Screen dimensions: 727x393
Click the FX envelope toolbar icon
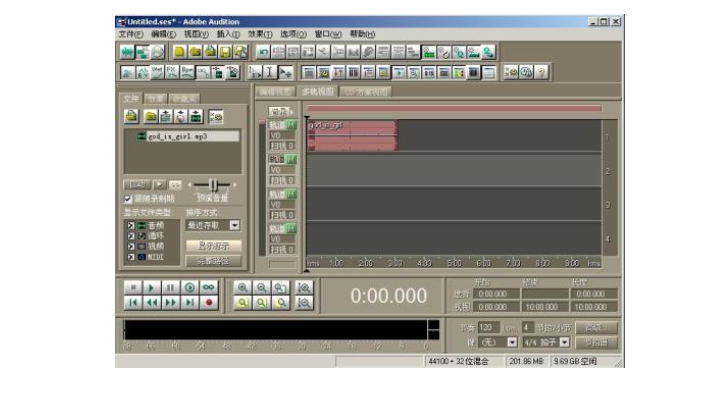tap(172, 72)
